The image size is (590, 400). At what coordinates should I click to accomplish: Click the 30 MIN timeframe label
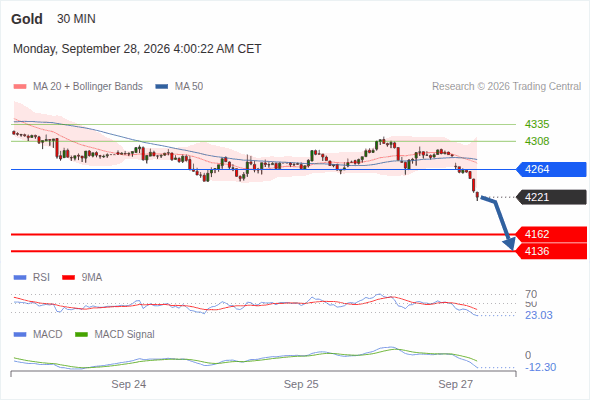pyautogui.click(x=76, y=19)
